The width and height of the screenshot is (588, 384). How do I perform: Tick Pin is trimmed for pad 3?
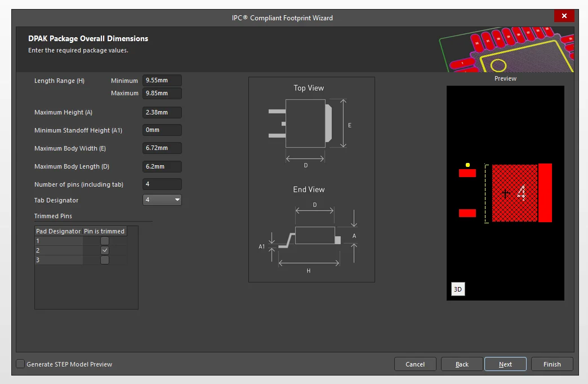click(x=105, y=260)
